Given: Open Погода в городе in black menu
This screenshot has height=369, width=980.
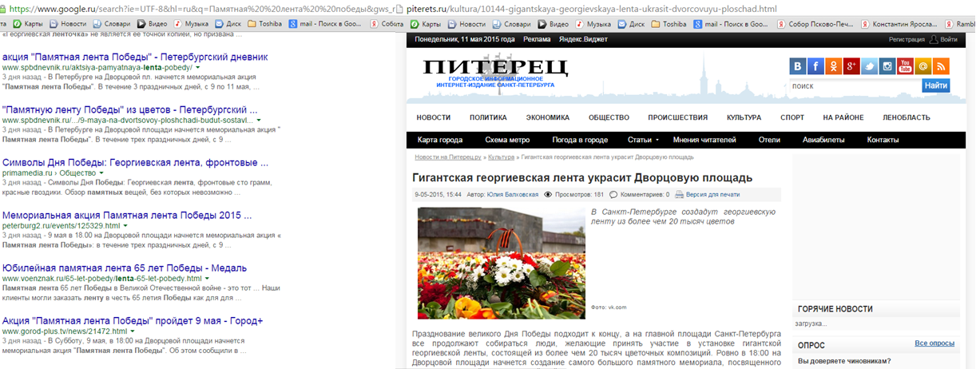Looking at the screenshot, I should point(580,140).
